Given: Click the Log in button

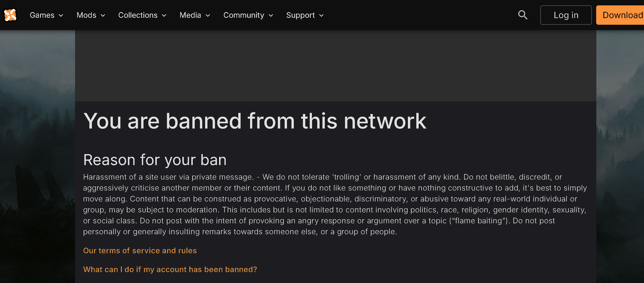Looking at the screenshot, I should (x=566, y=15).
